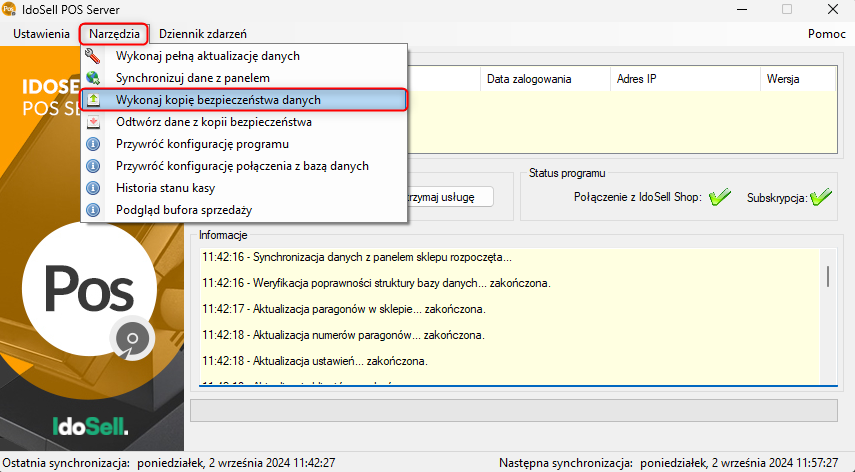This screenshot has height=472, width=855.
Task: Click the IdoSell logo in the sidebar
Action: point(91,426)
